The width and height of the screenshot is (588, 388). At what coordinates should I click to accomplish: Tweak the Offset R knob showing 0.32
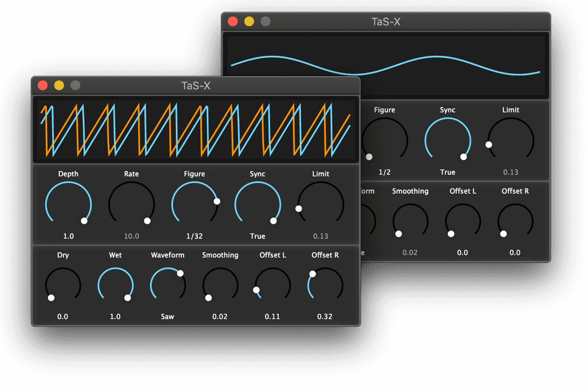click(325, 285)
